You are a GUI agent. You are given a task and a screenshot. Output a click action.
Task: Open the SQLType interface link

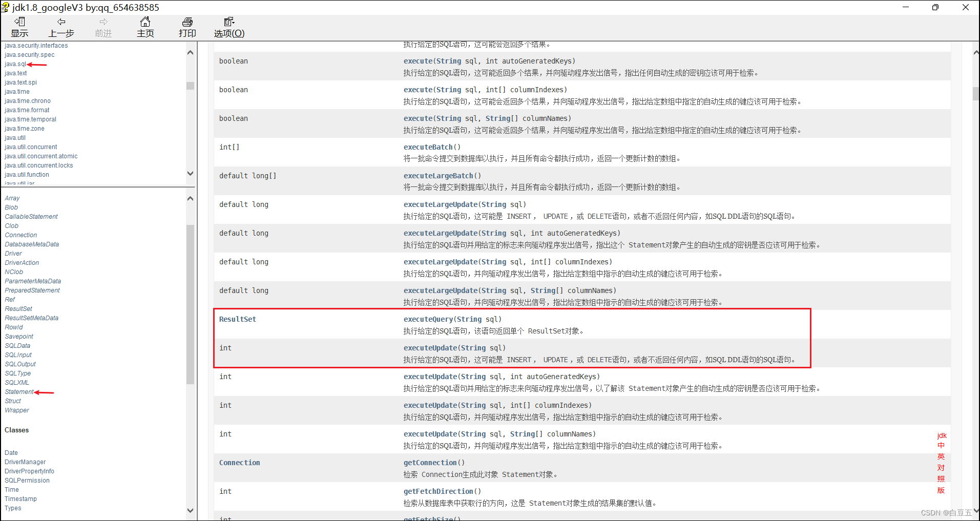pos(18,373)
